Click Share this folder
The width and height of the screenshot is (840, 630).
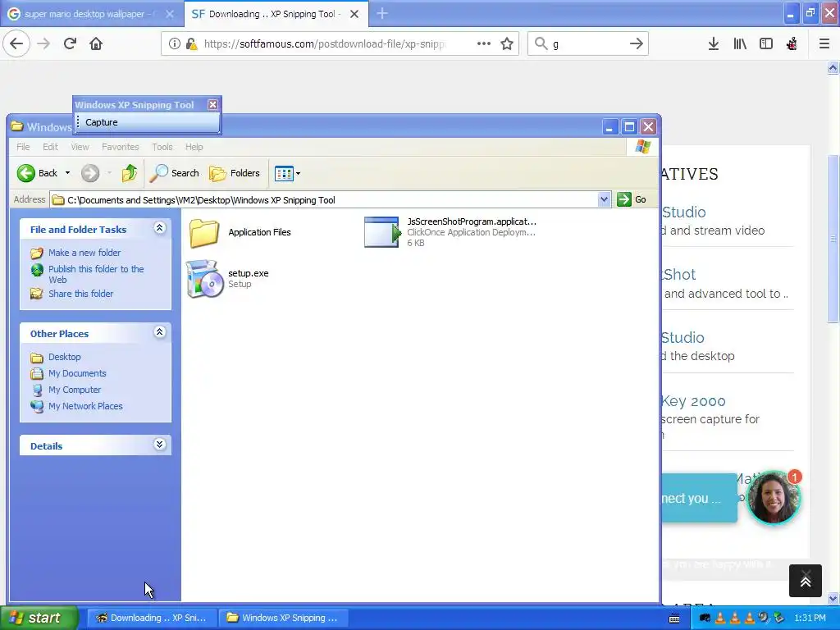coord(80,294)
